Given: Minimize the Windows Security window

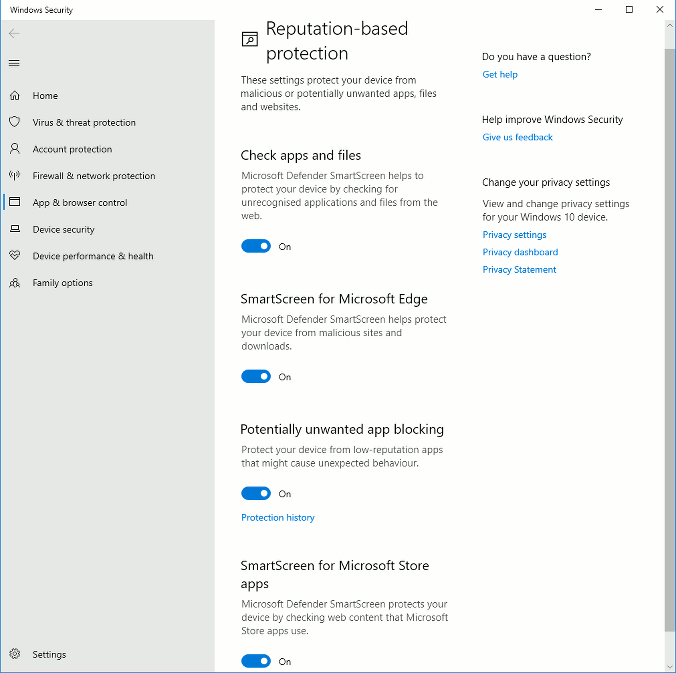Looking at the screenshot, I should [598, 9].
